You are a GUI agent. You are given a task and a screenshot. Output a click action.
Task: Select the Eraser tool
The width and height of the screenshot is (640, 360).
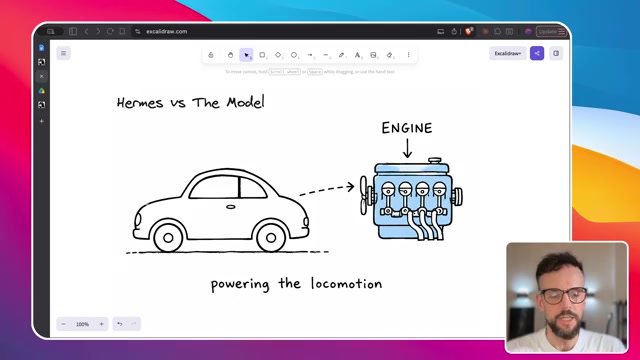pos(389,55)
